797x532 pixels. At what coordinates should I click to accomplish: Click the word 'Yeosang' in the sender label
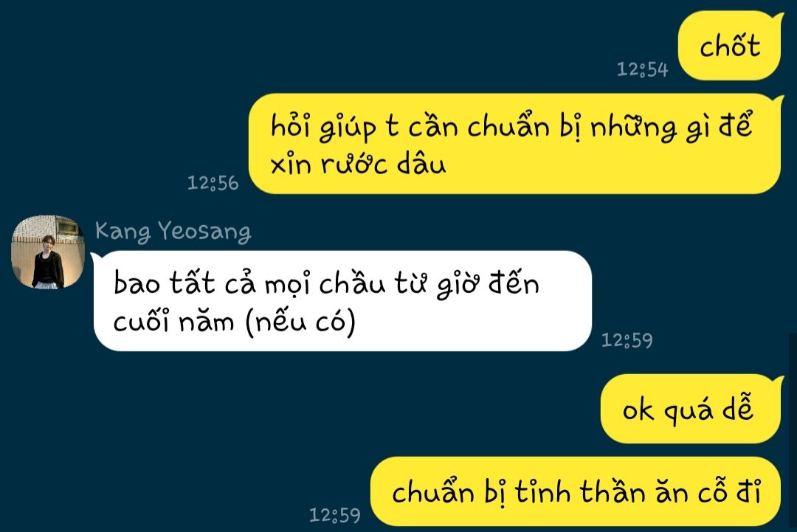coord(204,232)
